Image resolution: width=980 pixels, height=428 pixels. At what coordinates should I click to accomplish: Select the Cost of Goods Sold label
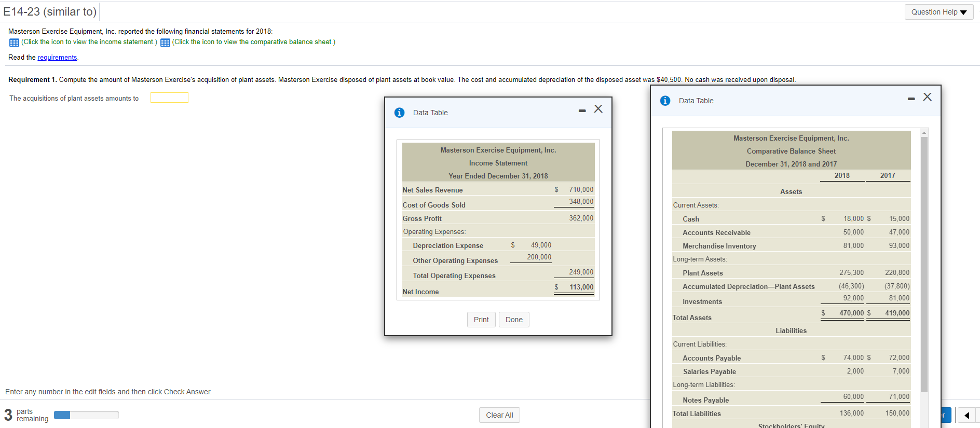tap(434, 205)
